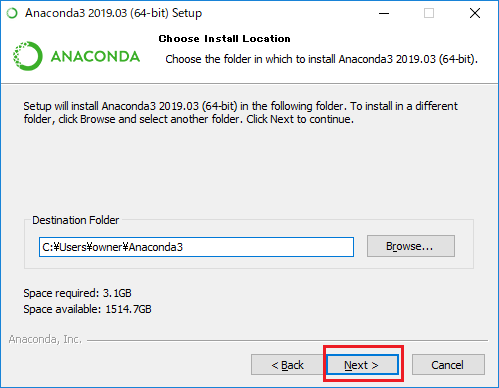Click the greyed-out maximize button
The width and height of the screenshot is (499, 388).
click(429, 13)
